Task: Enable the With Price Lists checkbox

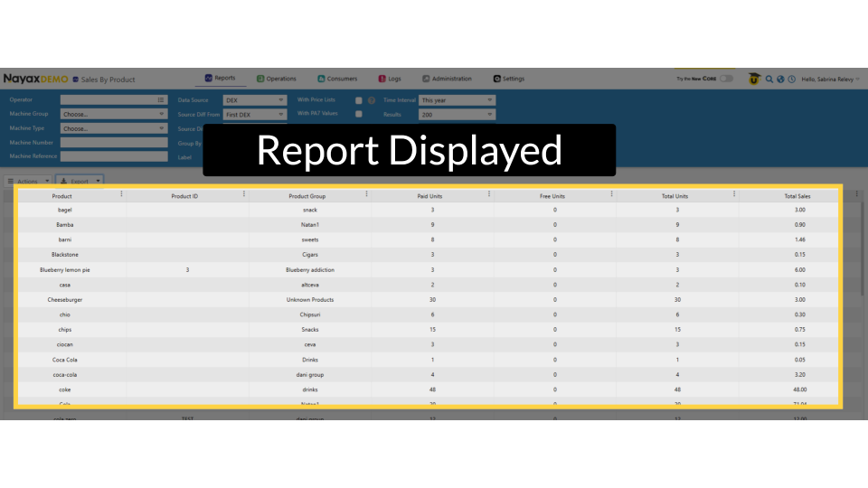Action: 359,100
